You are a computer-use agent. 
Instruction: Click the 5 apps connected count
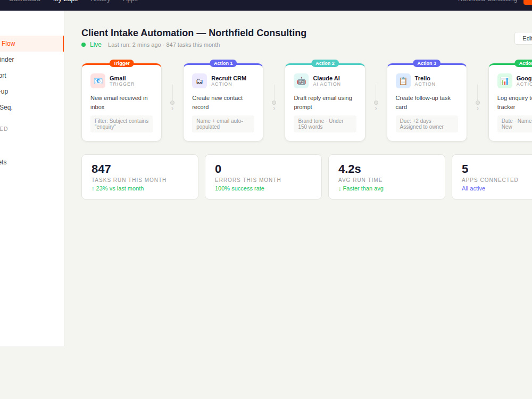(465, 169)
